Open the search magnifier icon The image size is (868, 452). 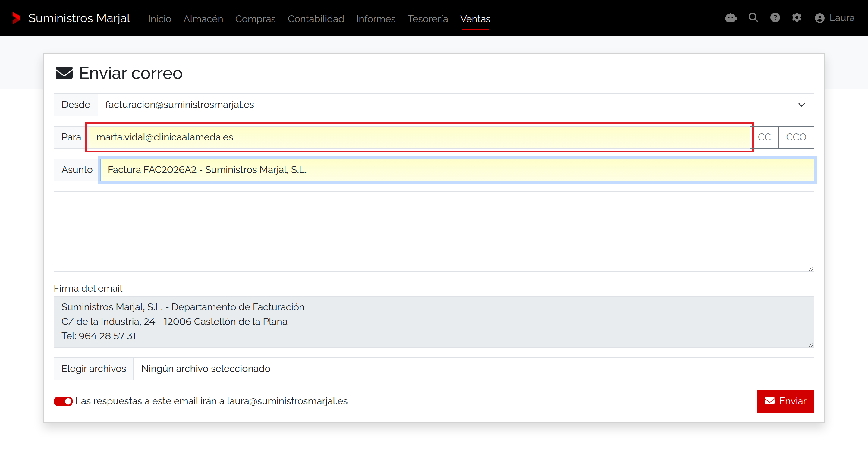point(753,18)
